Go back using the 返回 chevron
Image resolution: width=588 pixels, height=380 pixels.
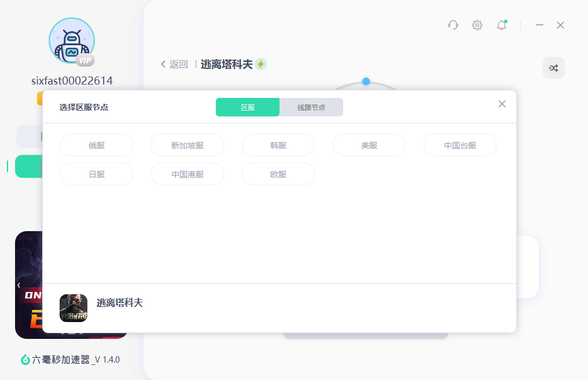coord(164,64)
